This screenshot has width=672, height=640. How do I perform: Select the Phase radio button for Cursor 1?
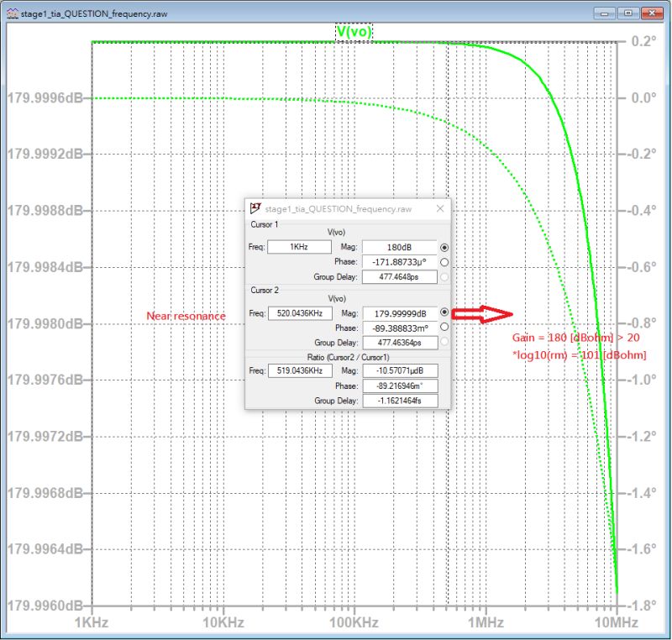444,260
